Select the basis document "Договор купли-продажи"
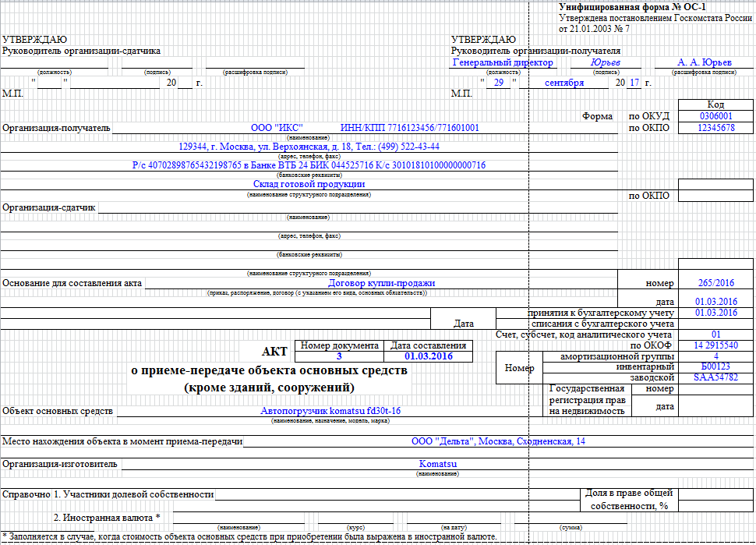The height and width of the screenshot is (545, 756). (x=381, y=283)
